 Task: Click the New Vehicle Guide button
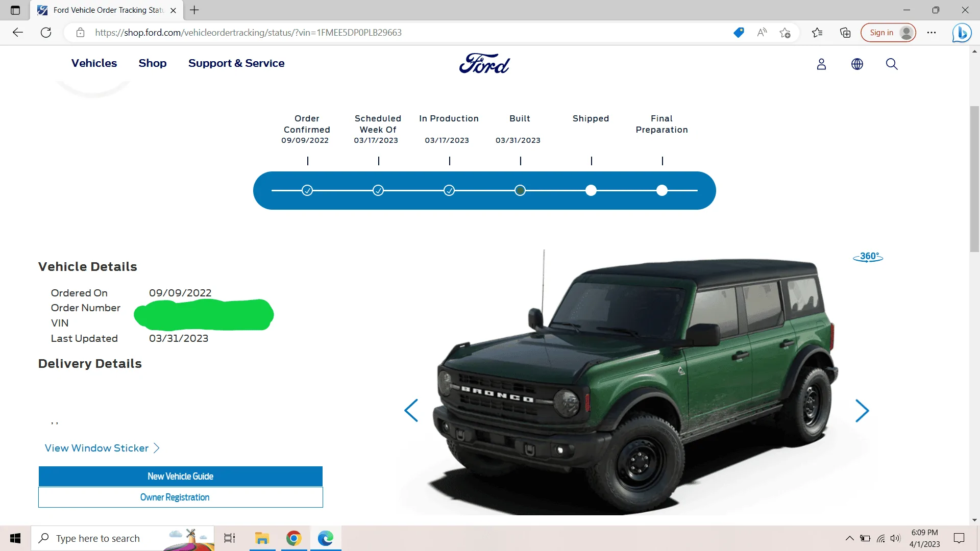click(x=181, y=476)
